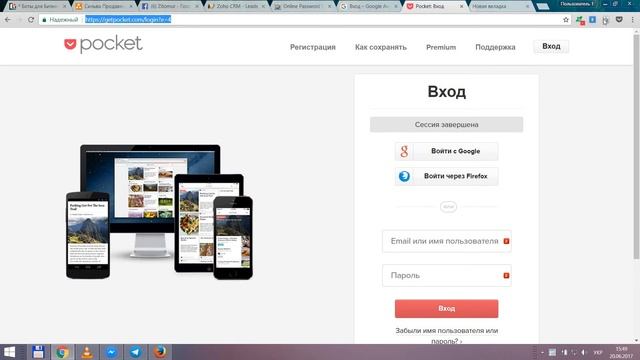Image resolution: width=640 pixels, height=360 pixels.
Task: Open Messenger from the taskbar
Action: (x=111, y=352)
